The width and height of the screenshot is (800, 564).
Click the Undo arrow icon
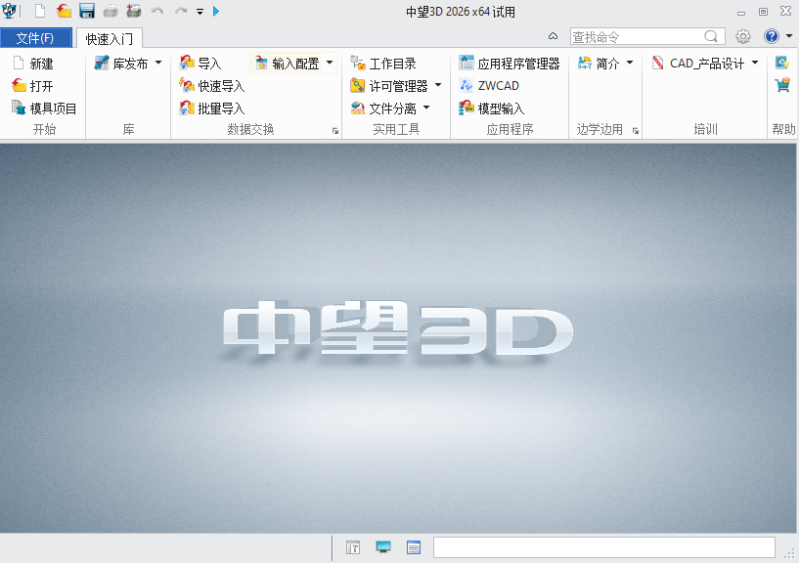click(x=157, y=11)
